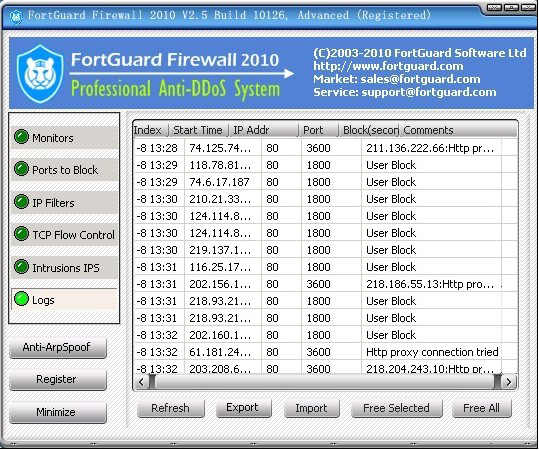Open TCP Flow Control section
The width and height of the screenshot is (539, 450).
pos(64,235)
